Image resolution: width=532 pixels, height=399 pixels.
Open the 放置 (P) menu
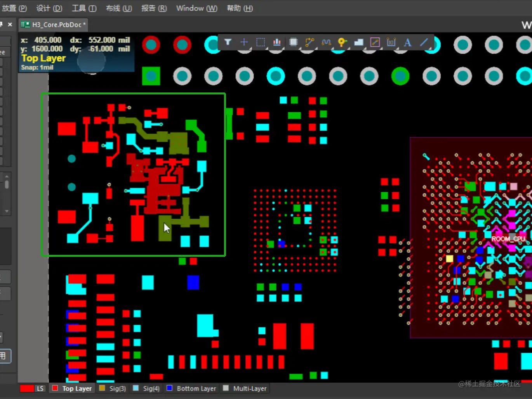coord(14,8)
